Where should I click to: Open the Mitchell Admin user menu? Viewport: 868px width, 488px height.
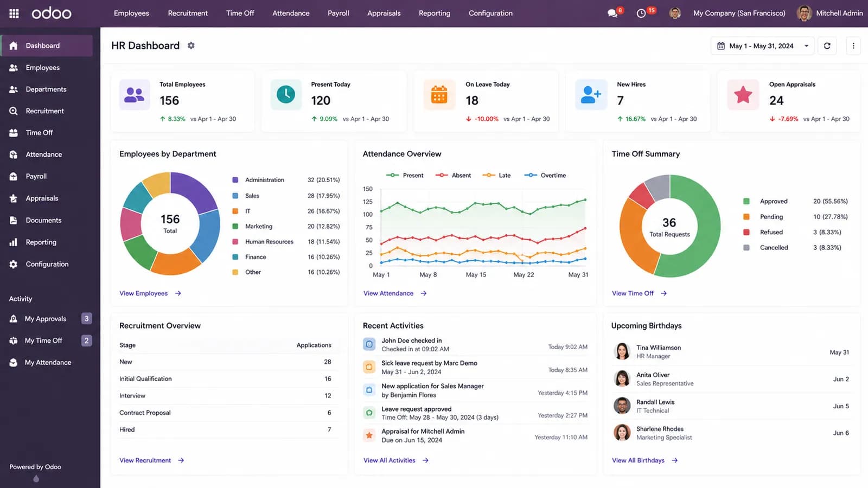tap(829, 14)
